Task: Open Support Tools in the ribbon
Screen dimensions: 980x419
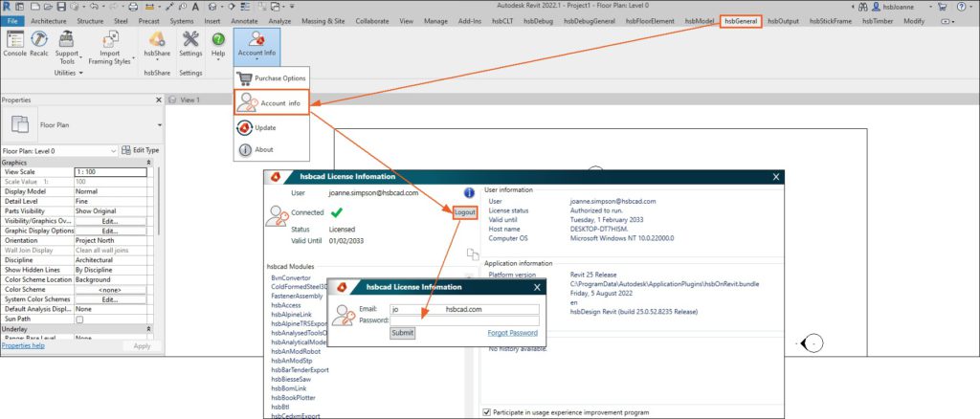Action: 67,48
